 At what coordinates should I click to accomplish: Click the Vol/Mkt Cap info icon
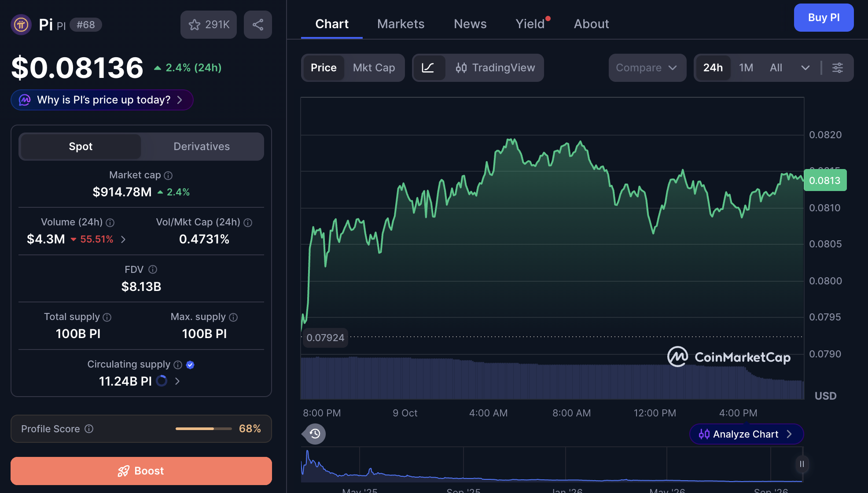click(x=248, y=223)
